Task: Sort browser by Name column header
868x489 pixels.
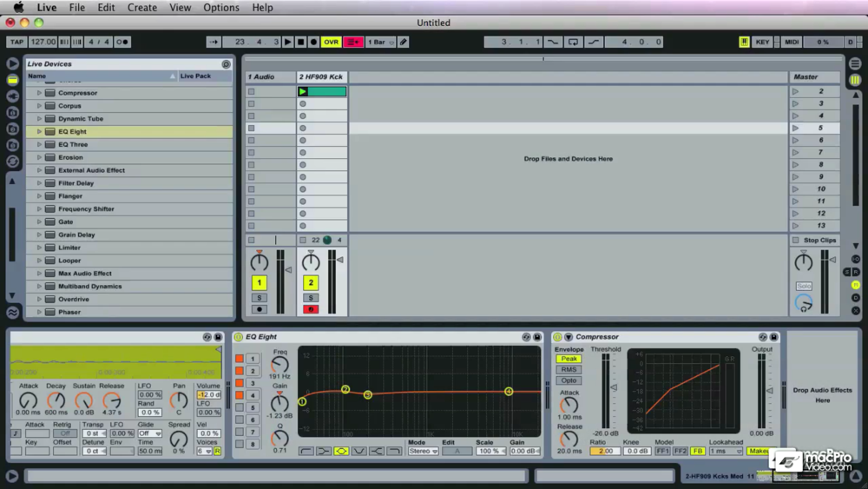Action: point(102,76)
